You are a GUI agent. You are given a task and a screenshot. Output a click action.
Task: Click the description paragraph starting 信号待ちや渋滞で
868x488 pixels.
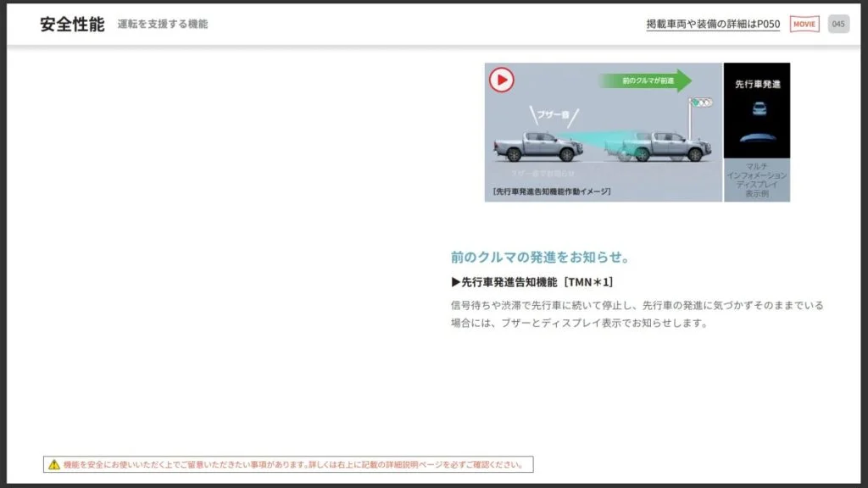click(x=637, y=313)
